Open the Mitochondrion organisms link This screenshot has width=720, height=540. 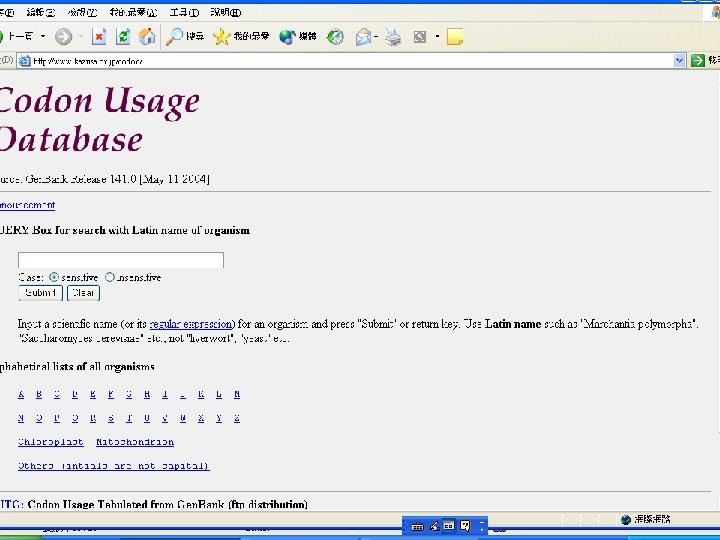pyautogui.click(x=135, y=442)
